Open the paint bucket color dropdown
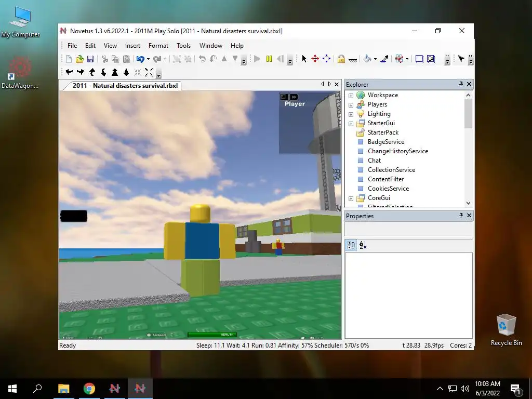This screenshot has height=399, width=532. (x=375, y=59)
